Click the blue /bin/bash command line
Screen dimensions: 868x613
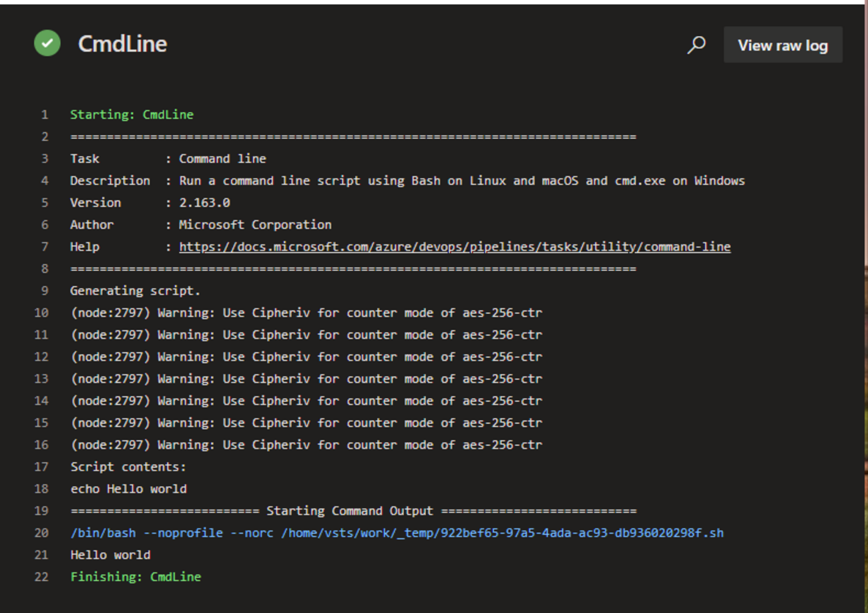pos(397,534)
